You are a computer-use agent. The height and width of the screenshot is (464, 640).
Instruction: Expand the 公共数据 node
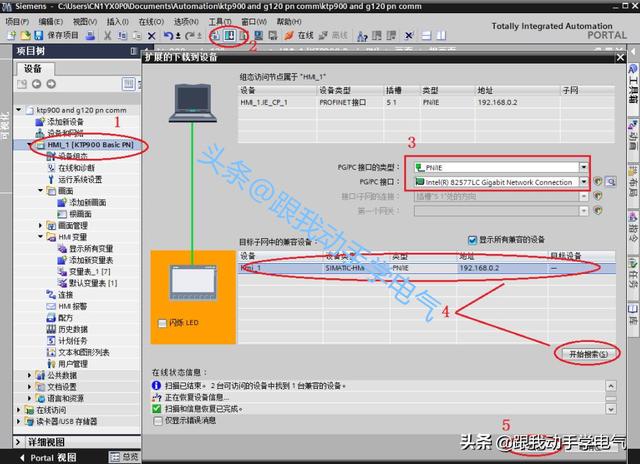click(x=29, y=375)
